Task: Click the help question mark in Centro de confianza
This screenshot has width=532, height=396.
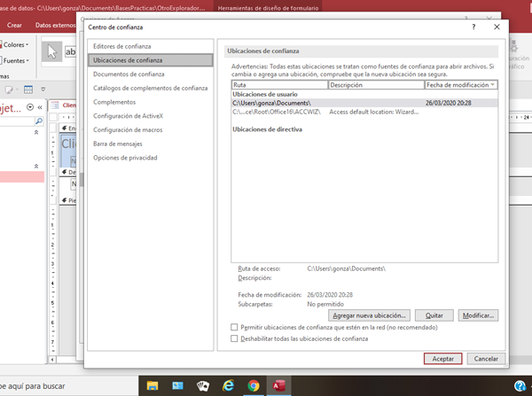Action: tap(473, 27)
